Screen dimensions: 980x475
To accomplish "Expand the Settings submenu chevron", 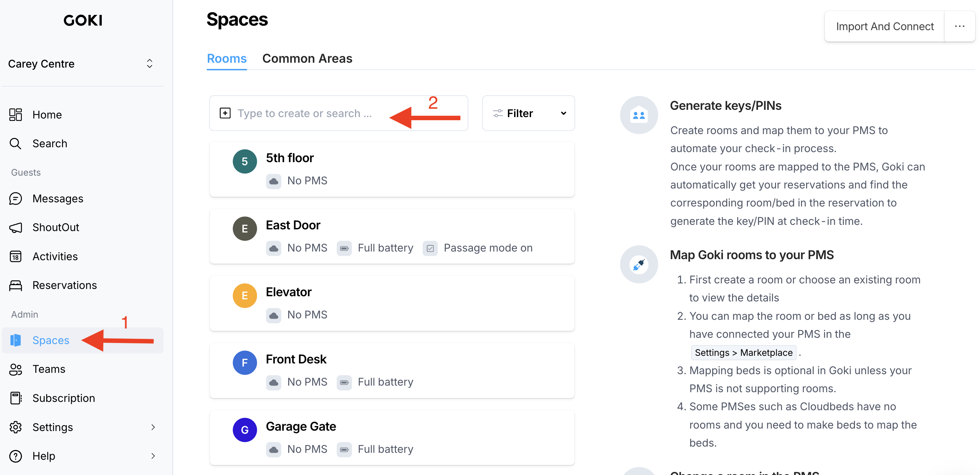I will tap(153, 427).
